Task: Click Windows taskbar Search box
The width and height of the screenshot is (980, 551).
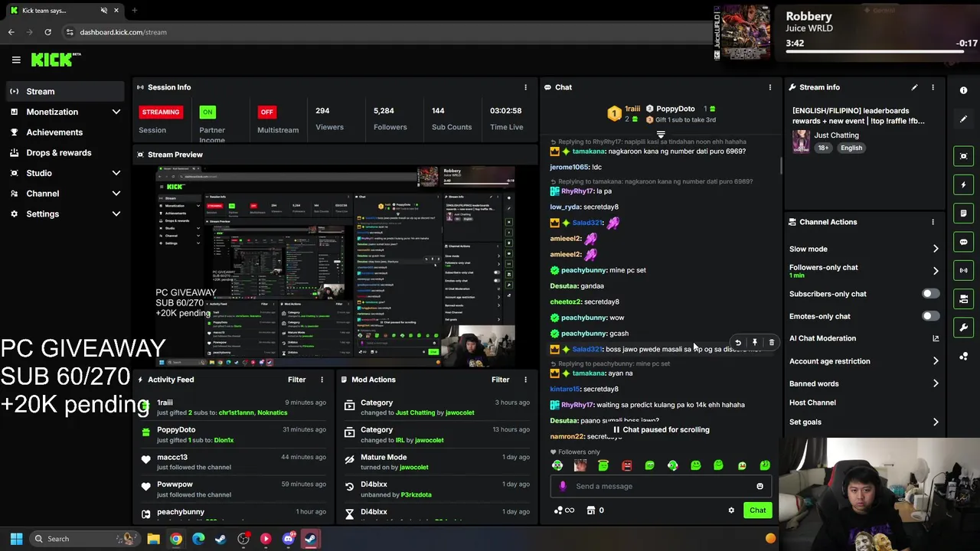Action: point(86,539)
